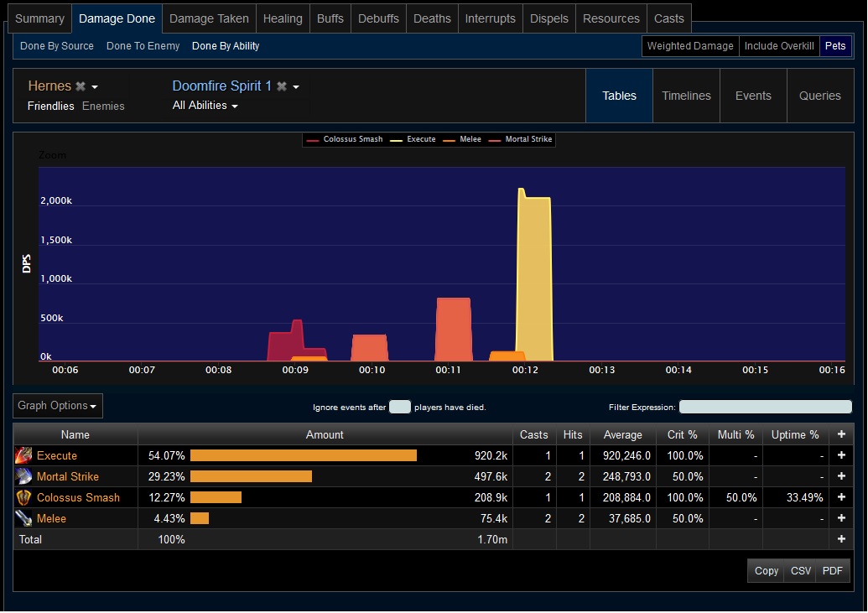Image resolution: width=868 pixels, height=613 pixels.
Task: Click the Mortal Strike ability icon
Action: pyautogui.click(x=23, y=476)
